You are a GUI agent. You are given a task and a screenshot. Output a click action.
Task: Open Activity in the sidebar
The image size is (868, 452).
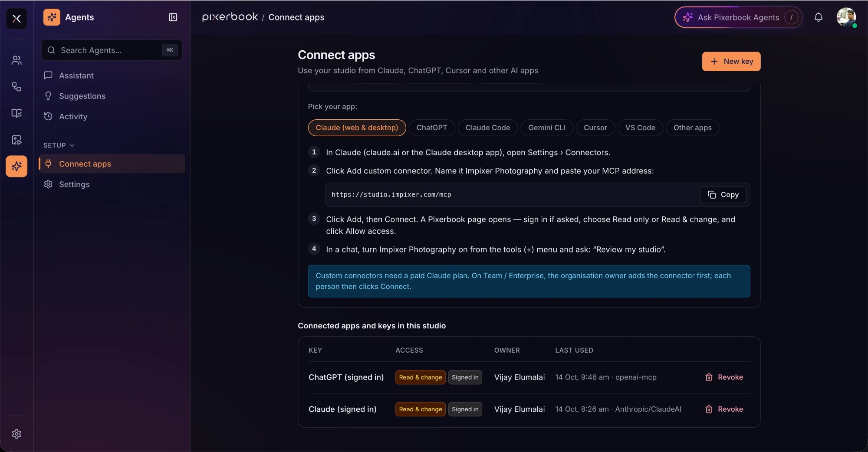112,116
